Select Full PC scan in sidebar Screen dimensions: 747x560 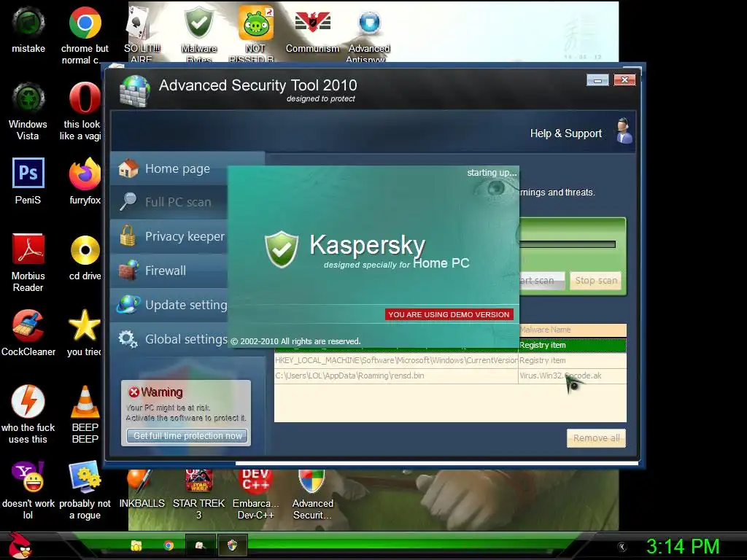click(x=169, y=202)
